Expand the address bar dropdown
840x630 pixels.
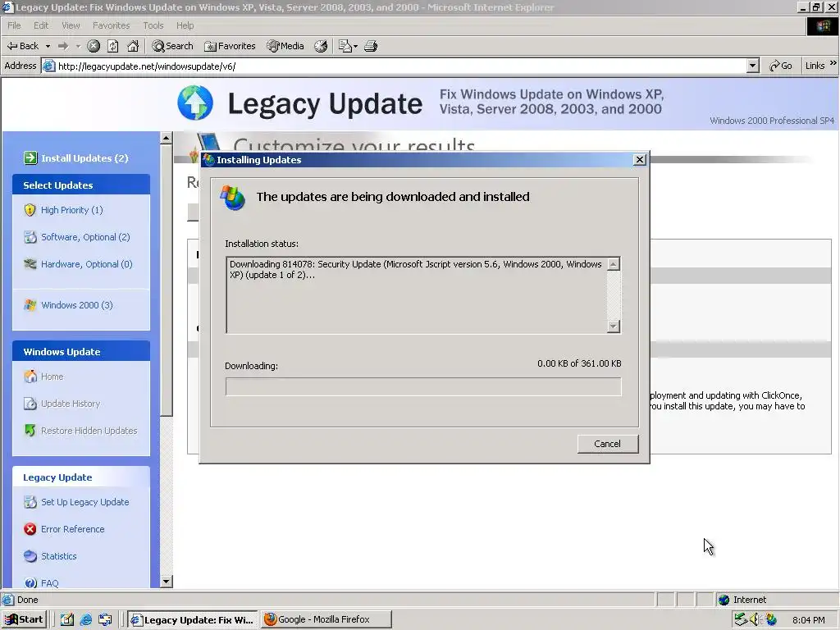(753, 66)
